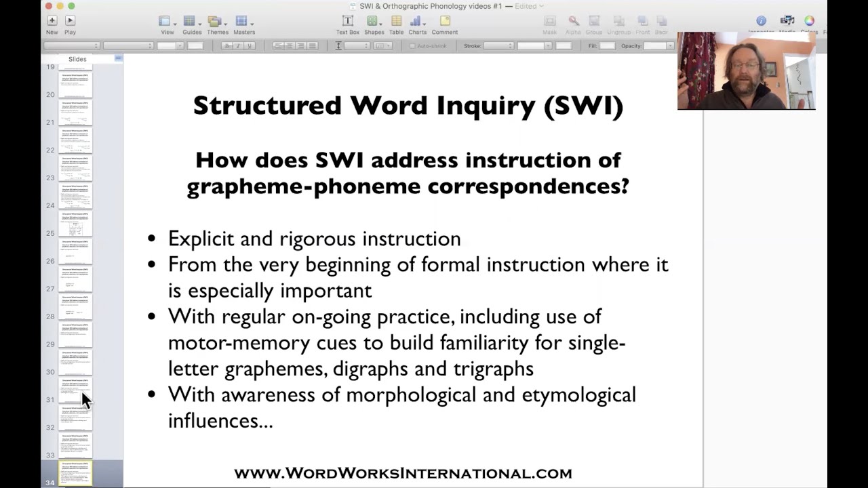Open the Media browser

tap(787, 24)
